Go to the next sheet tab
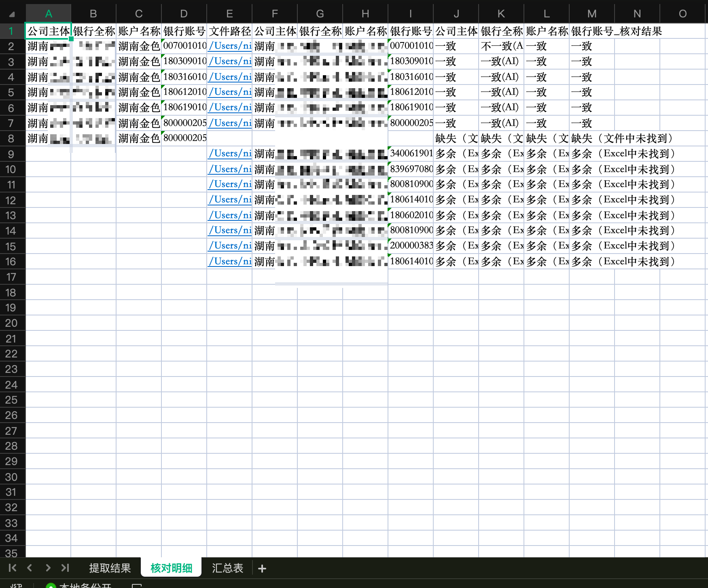Image resolution: width=708 pixels, height=588 pixels. [x=48, y=568]
